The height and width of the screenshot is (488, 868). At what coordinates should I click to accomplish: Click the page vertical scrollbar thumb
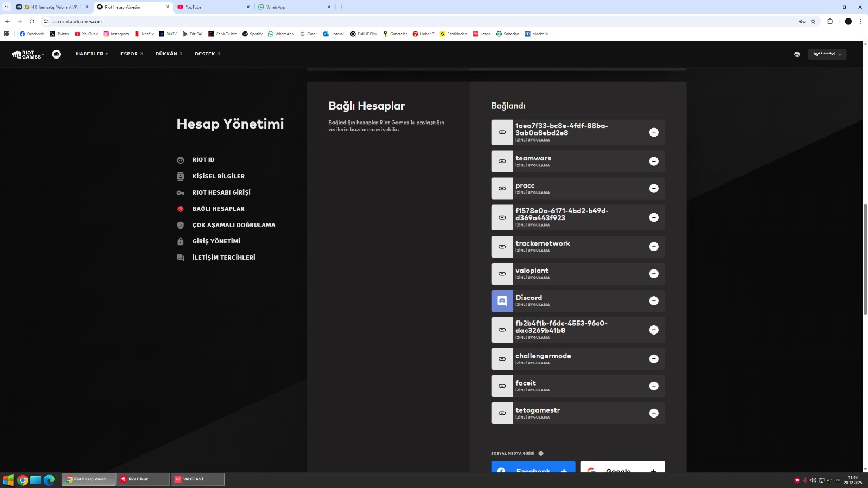pyautogui.click(x=865, y=259)
